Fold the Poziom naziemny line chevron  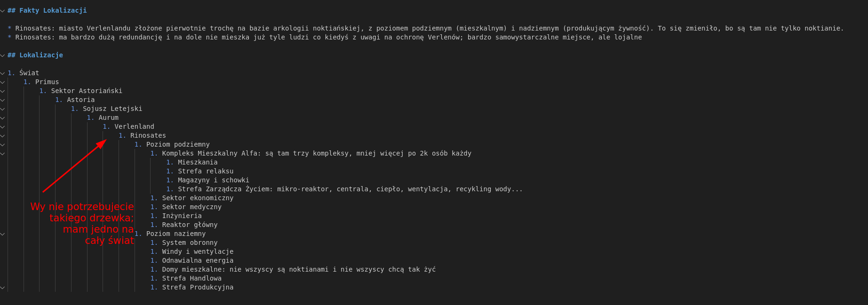click(3, 234)
